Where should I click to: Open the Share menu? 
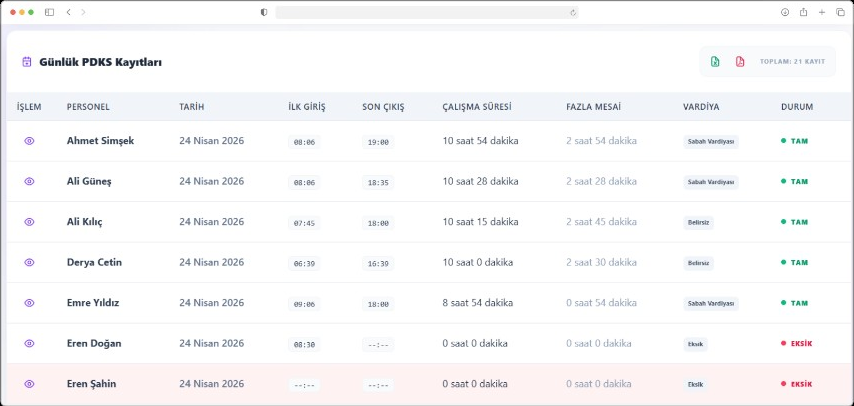point(803,12)
